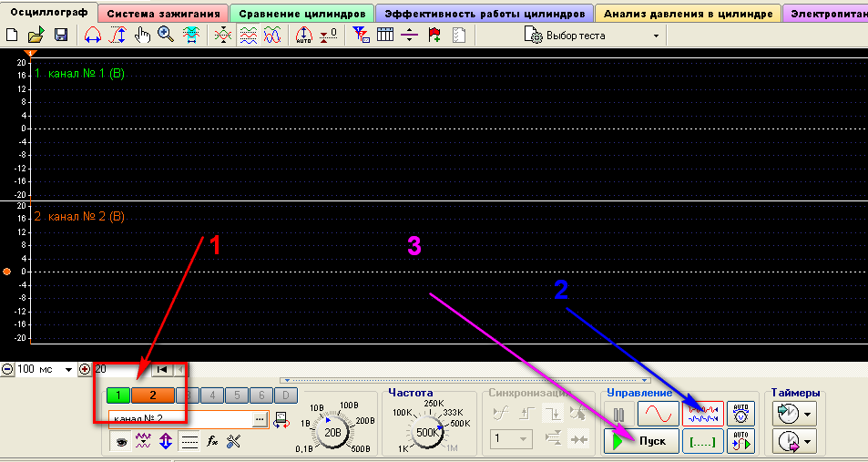
Task: Click the '100В' mark on the voltage dial
Action: 349,406
